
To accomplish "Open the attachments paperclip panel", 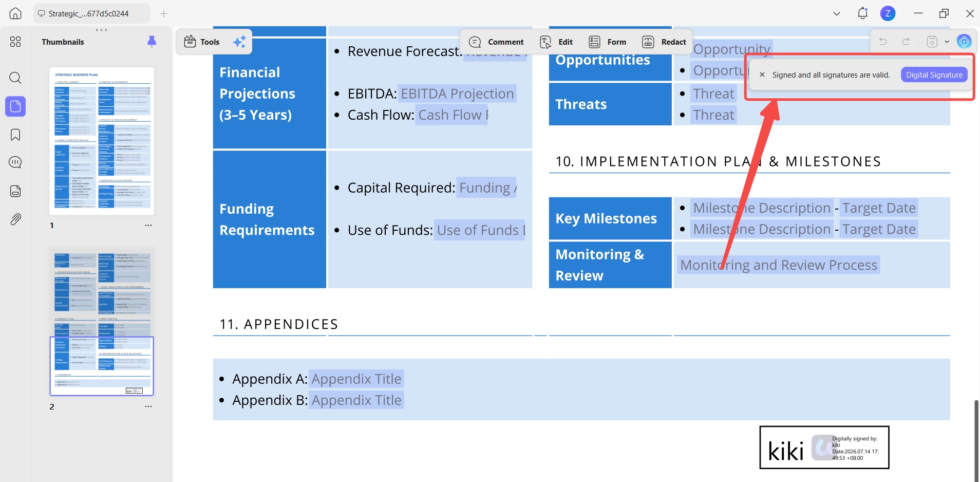I will point(15,219).
